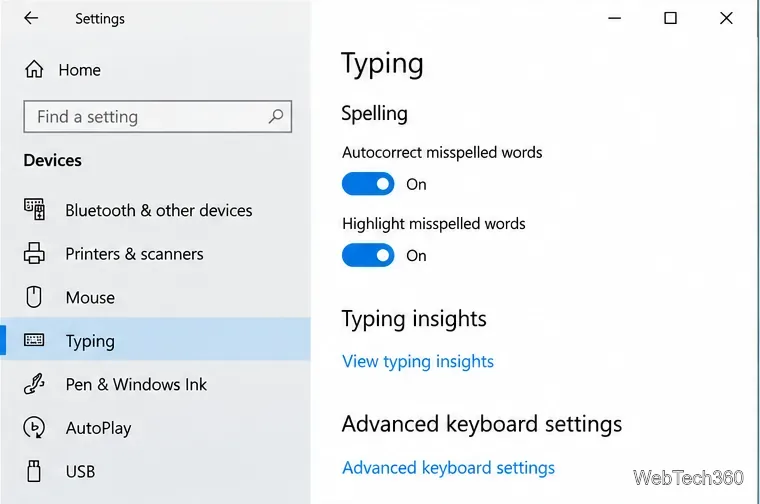Select the Typing keyboard icon
The width and height of the screenshot is (760, 504).
click(34, 340)
